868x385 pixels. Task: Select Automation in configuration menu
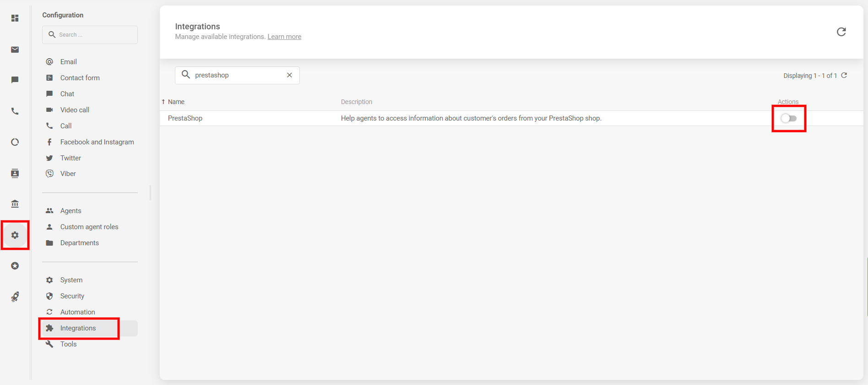coord(77,312)
